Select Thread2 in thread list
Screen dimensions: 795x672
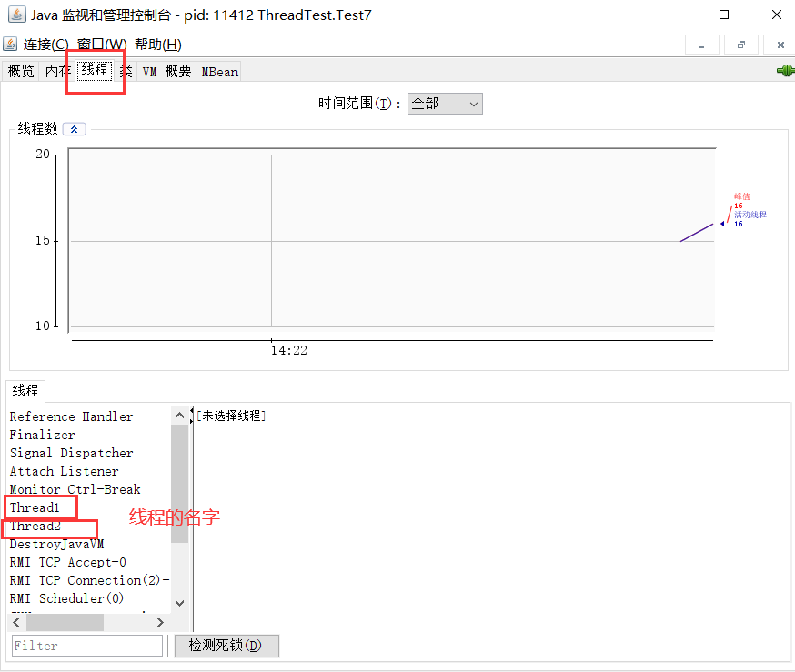[35, 526]
